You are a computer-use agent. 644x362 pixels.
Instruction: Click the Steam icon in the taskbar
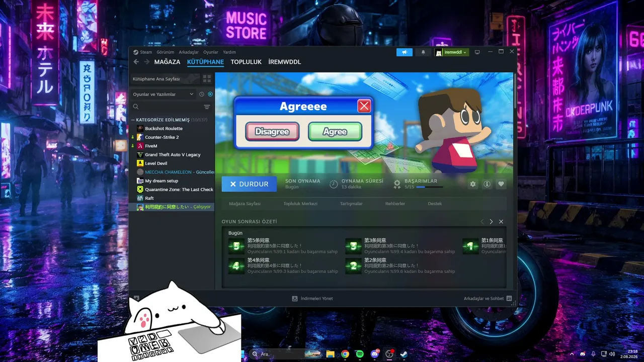pyautogui.click(x=404, y=354)
